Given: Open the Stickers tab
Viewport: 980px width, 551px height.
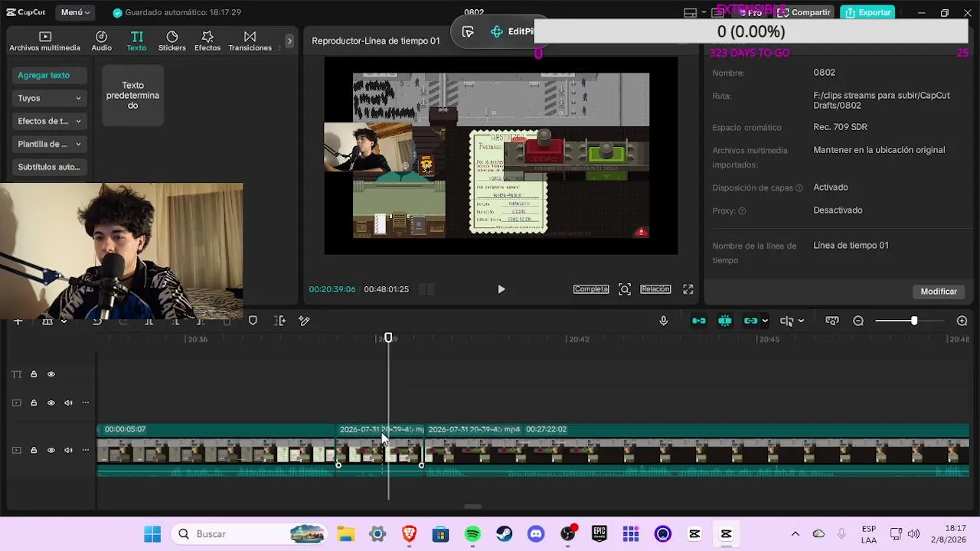Looking at the screenshot, I should click(x=172, y=41).
